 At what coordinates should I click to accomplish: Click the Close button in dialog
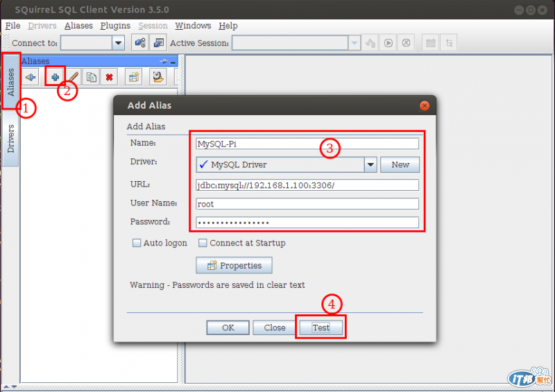tap(274, 327)
